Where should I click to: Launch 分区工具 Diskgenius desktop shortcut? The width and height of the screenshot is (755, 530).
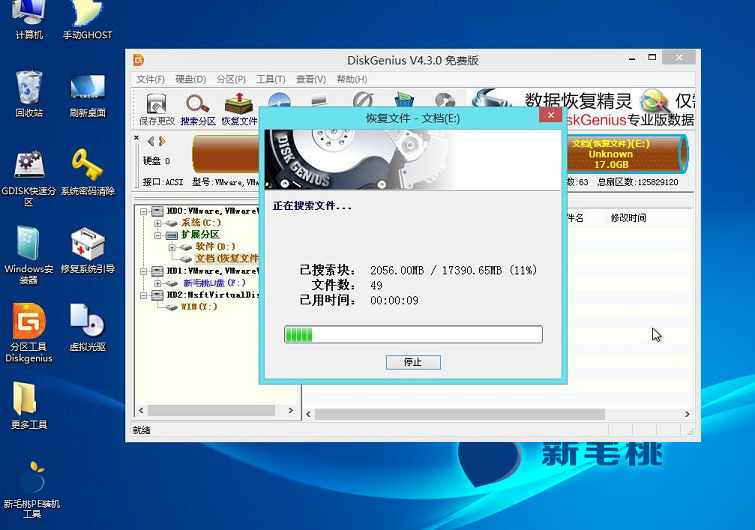point(29,333)
